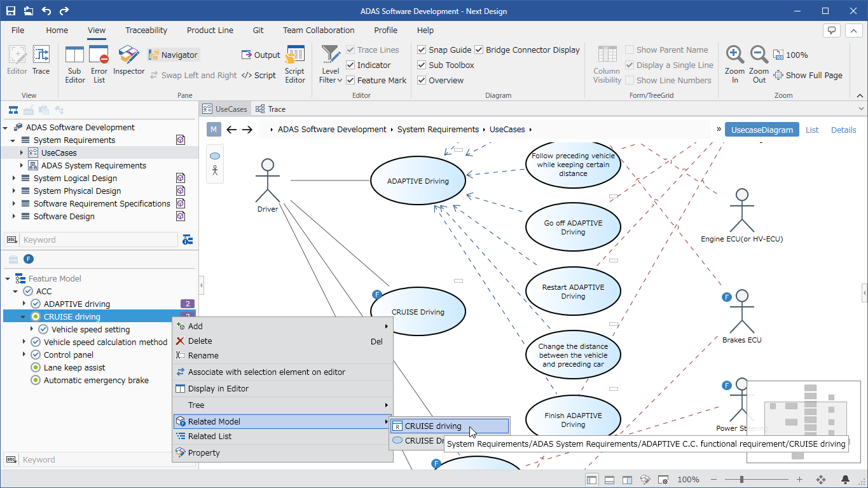Undo the last action in title bar
868x488 pixels.
tap(46, 11)
